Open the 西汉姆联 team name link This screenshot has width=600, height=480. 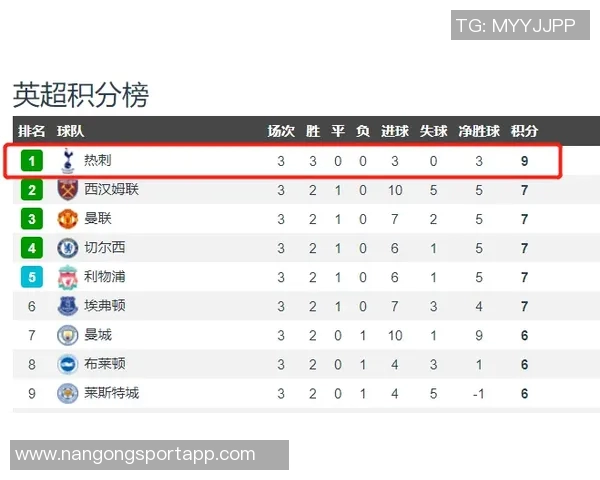click(x=112, y=190)
